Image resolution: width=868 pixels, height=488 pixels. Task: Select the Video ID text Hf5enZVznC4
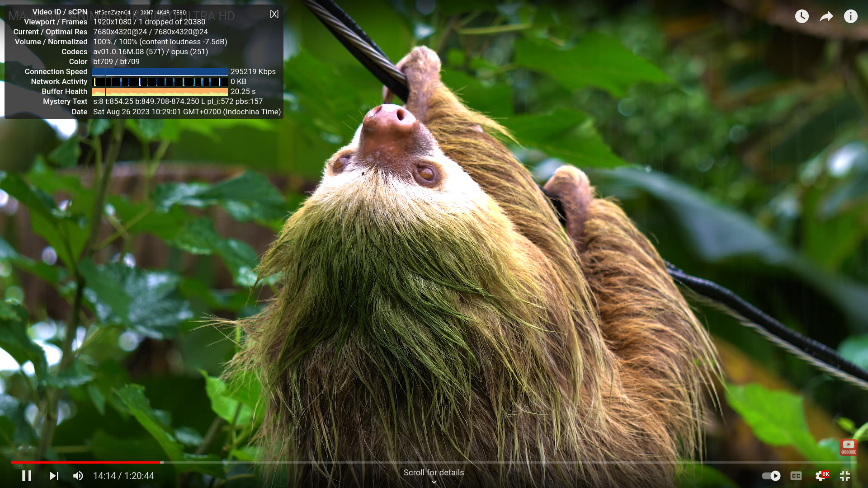coord(112,13)
